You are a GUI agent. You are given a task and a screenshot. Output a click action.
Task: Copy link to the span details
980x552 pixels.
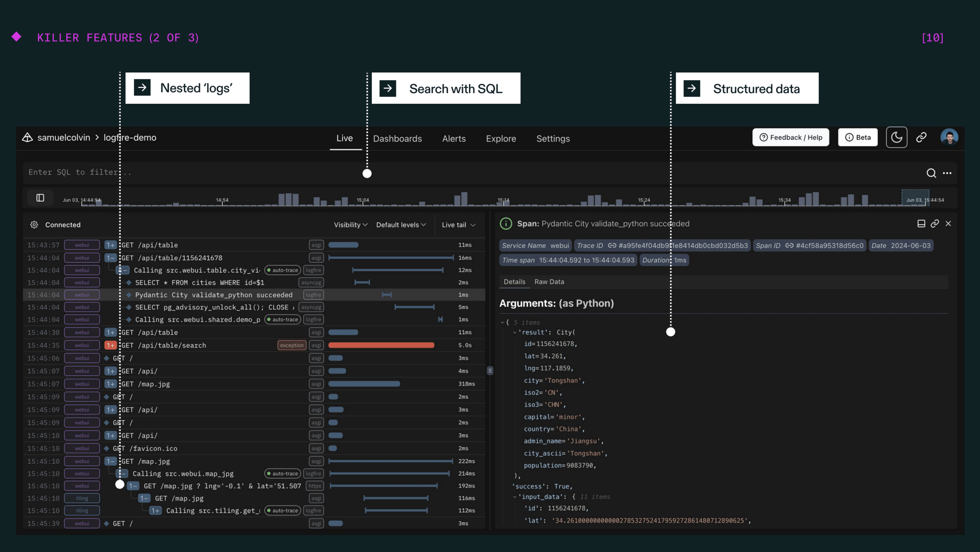point(935,224)
